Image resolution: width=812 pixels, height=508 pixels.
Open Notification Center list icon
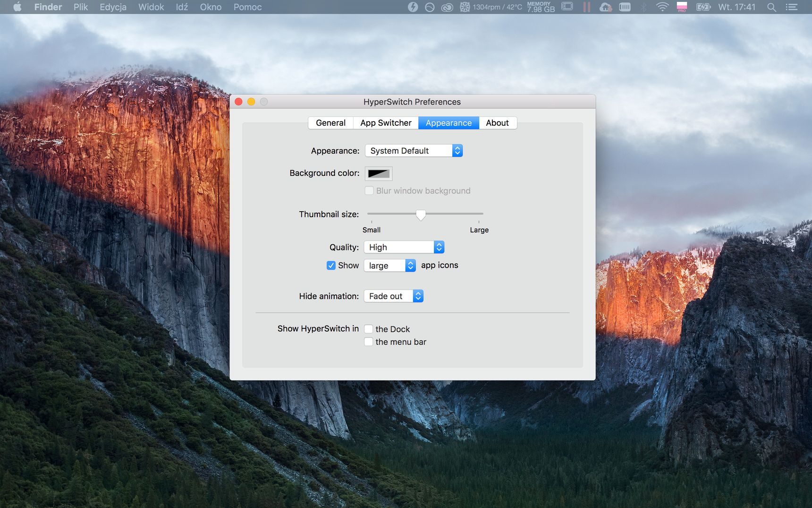click(791, 7)
